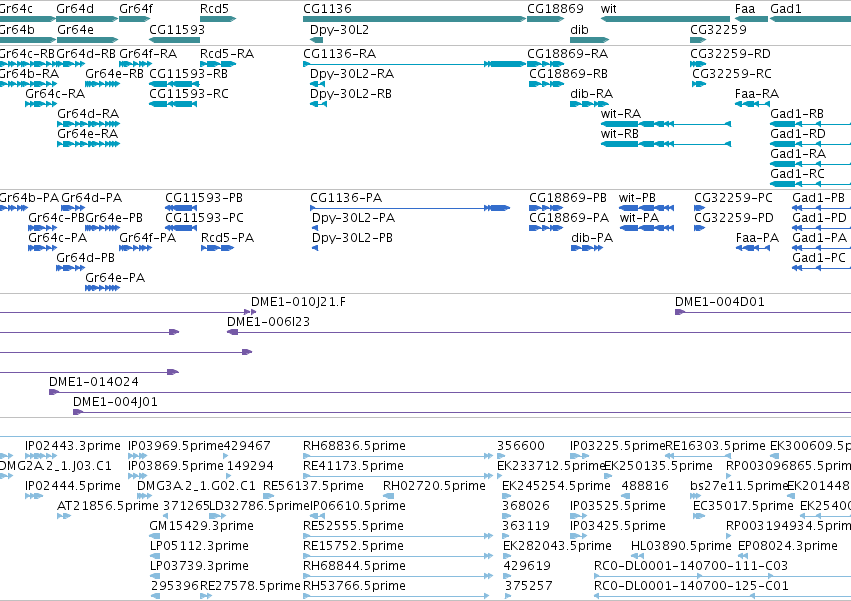Open the Dpy-30L2-RB transcript label
The image size is (851, 601).
(x=351, y=93)
